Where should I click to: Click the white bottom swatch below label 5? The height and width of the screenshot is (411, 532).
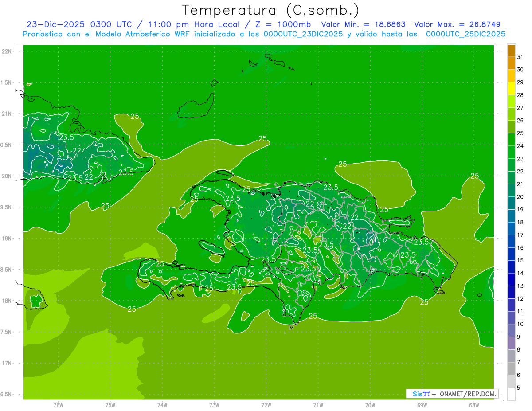click(511, 394)
